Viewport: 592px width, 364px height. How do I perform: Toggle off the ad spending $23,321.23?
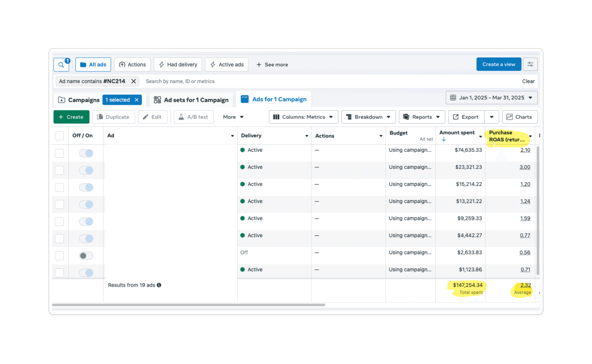pyautogui.click(x=86, y=170)
